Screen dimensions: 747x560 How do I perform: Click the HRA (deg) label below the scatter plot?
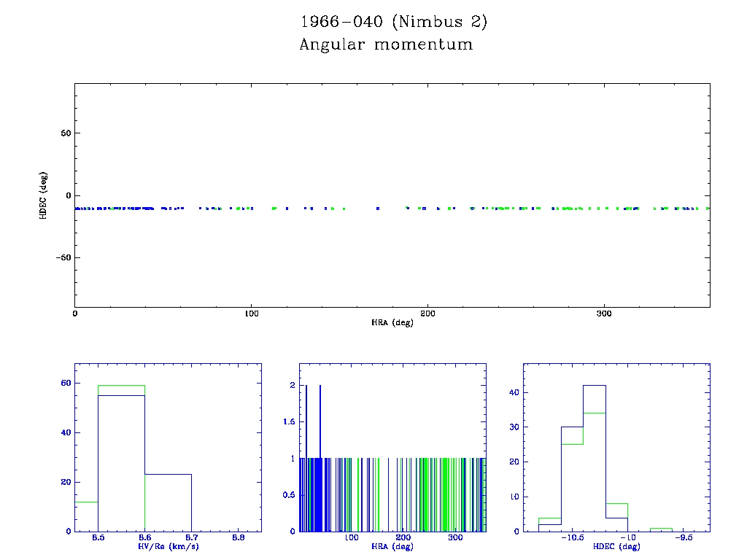(x=392, y=322)
